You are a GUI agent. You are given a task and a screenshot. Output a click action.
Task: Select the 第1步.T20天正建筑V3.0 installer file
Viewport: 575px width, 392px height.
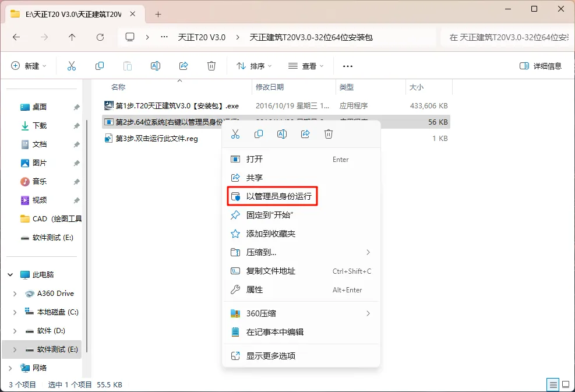click(276, 106)
